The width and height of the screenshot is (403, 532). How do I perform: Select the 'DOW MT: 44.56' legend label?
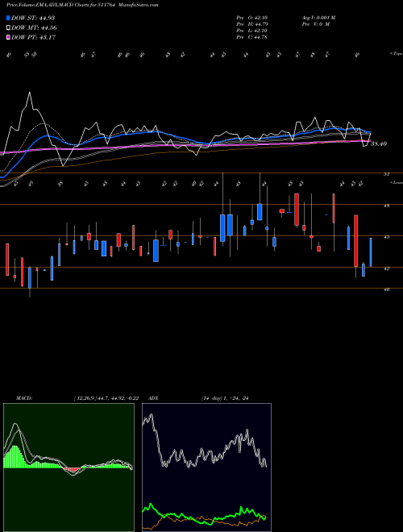tap(34, 28)
